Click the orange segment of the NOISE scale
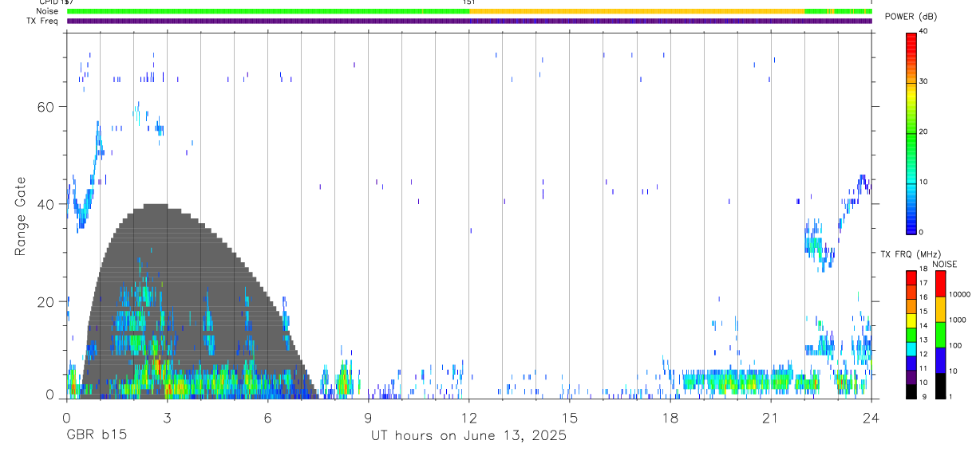Viewport: 980px width, 452px height. [940, 309]
